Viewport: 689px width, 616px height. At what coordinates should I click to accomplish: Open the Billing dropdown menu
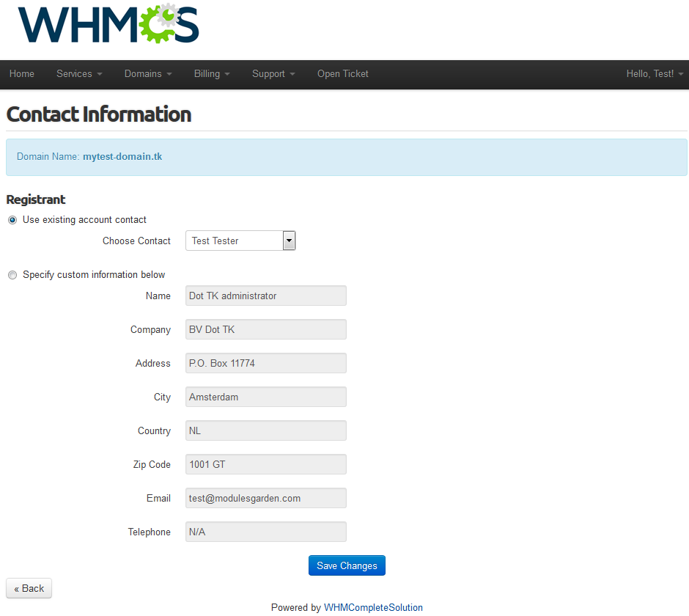(x=212, y=74)
